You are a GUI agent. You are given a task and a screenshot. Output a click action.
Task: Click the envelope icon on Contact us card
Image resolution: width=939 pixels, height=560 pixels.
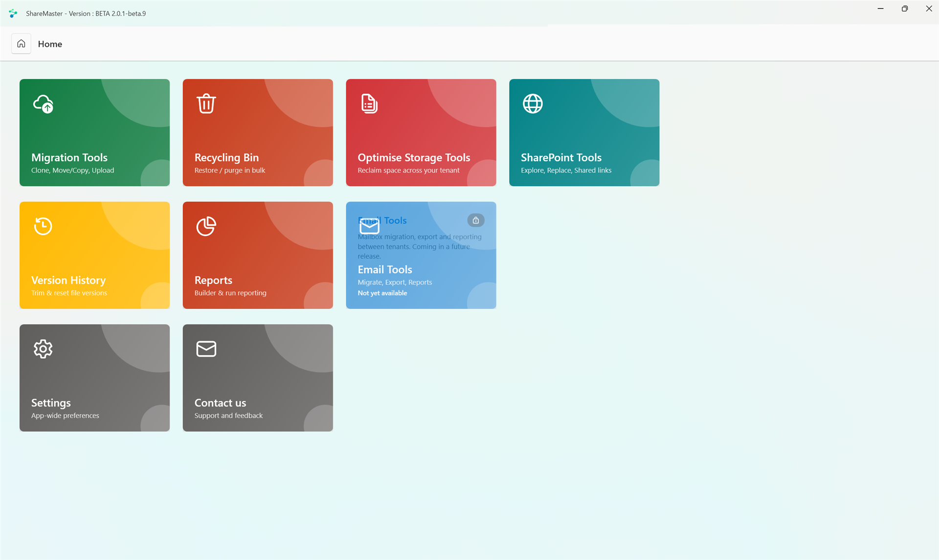click(x=206, y=349)
